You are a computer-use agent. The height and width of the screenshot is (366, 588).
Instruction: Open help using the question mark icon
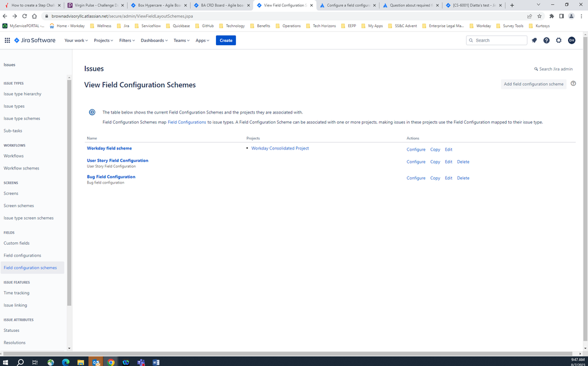coord(546,40)
